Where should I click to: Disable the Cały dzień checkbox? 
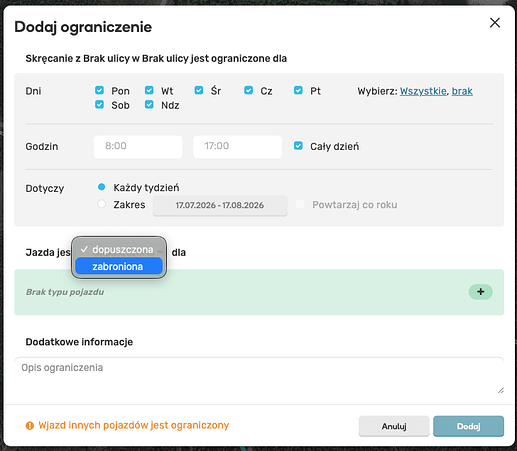[298, 146]
